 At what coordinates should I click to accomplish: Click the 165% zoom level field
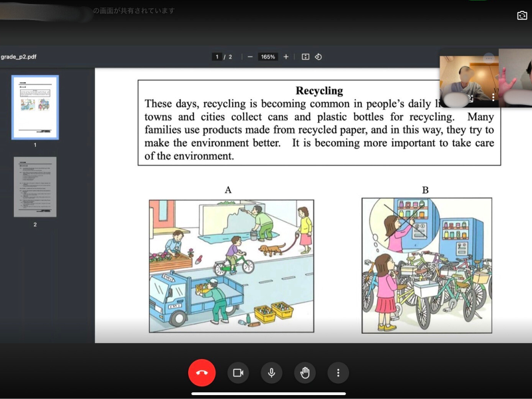pos(268,57)
